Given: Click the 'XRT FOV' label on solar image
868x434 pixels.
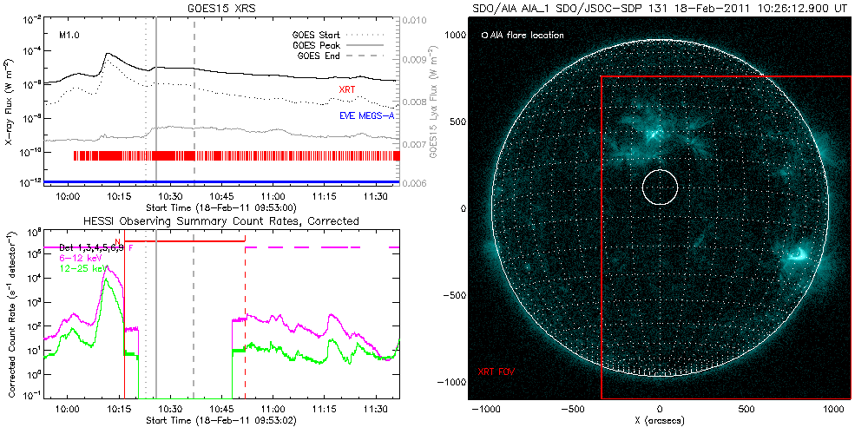Looking at the screenshot, I should click(495, 372).
